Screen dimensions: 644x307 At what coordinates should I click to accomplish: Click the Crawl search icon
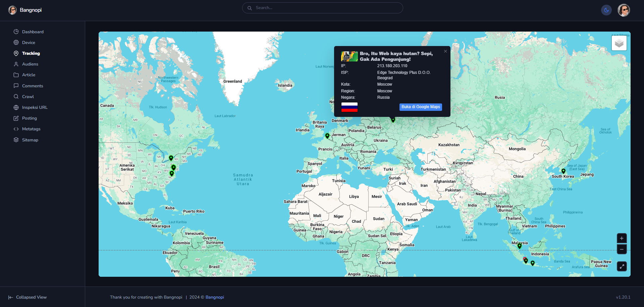[x=16, y=96]
